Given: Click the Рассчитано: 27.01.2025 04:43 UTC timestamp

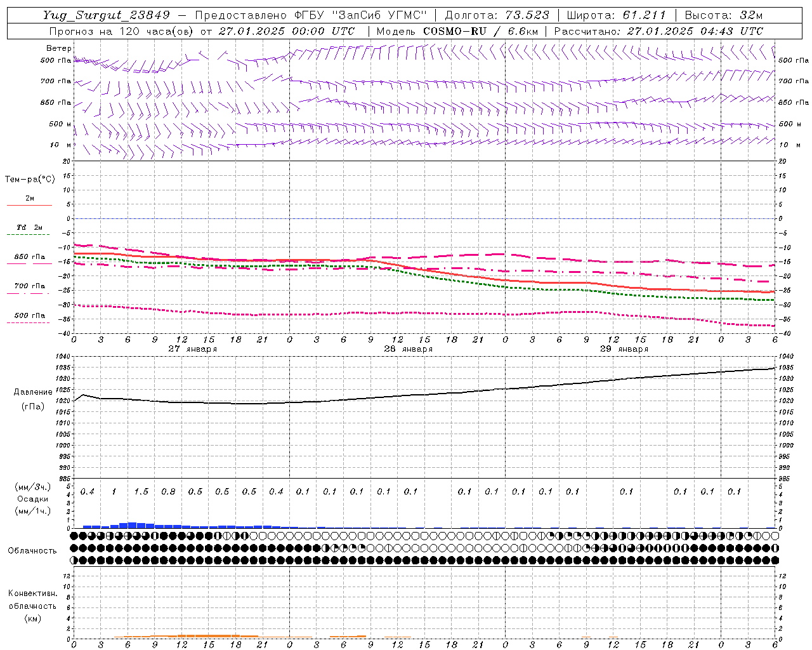Looking at the screenshot, I should [x=658, y=31].
